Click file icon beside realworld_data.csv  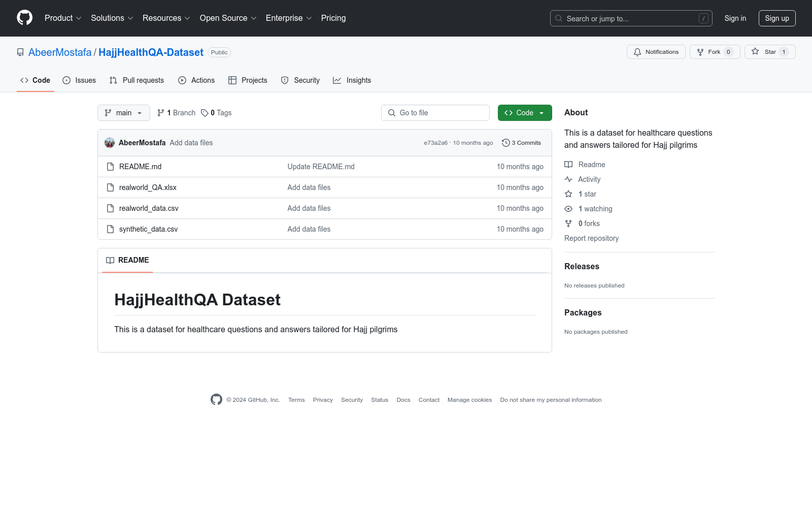click(x=110, y=208)
